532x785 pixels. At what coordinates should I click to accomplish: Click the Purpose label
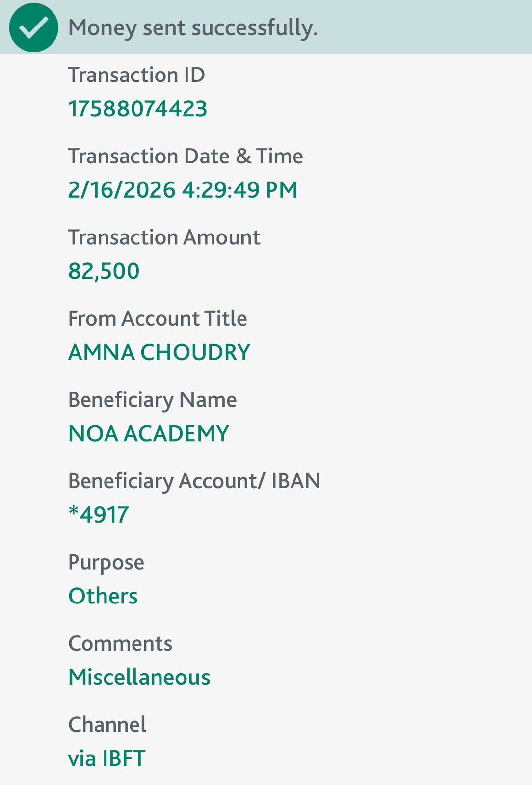coord(106,562)
